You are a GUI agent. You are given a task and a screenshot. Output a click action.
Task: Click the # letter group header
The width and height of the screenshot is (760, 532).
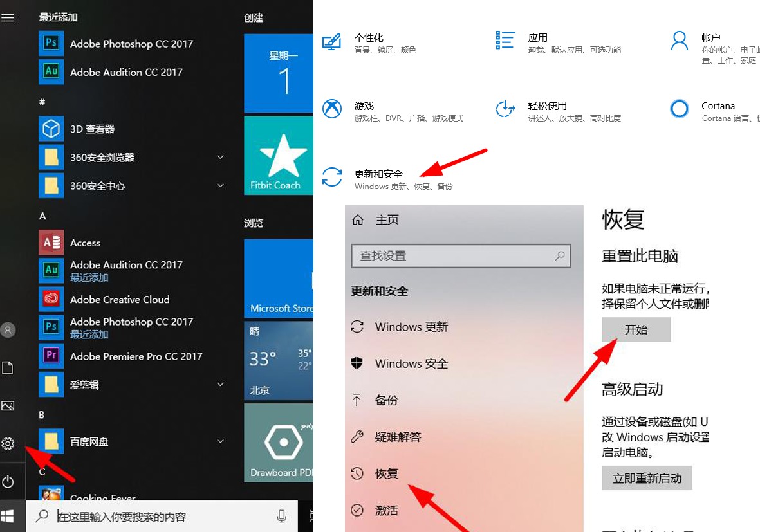click(42, 102)
